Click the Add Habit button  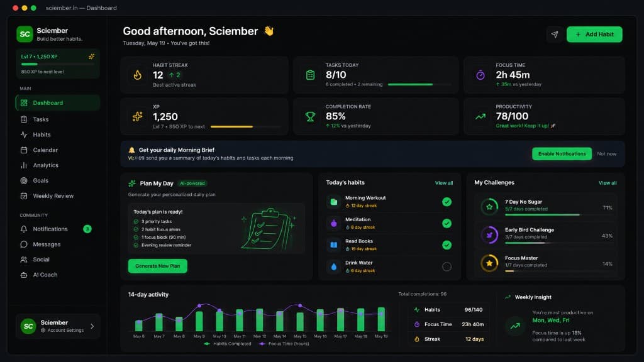(x=594, y=35)
